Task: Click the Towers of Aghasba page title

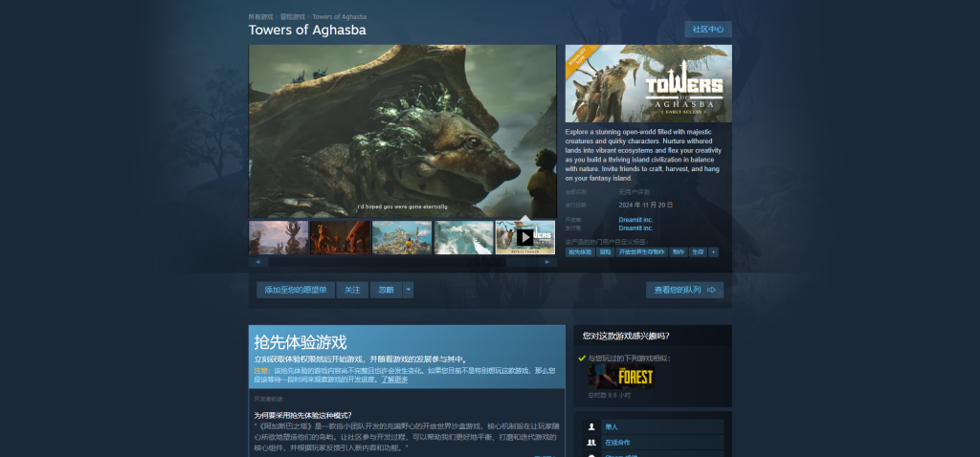Action: tap(307, 30)
